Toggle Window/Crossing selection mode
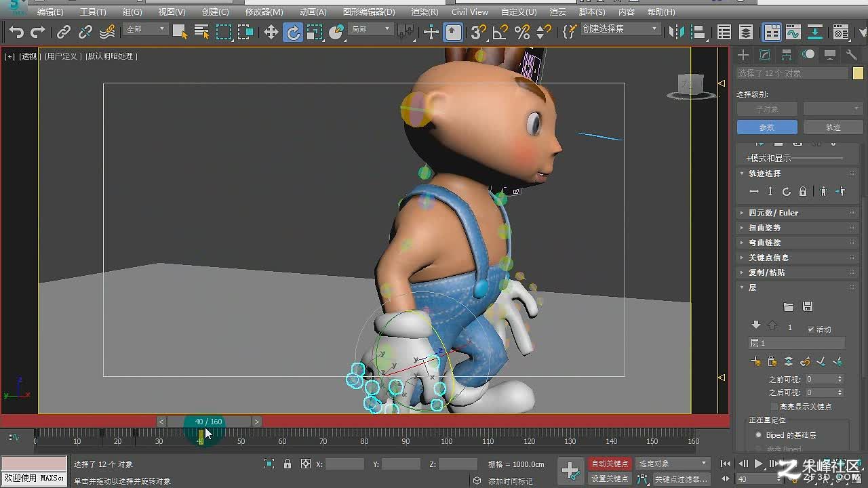 245,31
